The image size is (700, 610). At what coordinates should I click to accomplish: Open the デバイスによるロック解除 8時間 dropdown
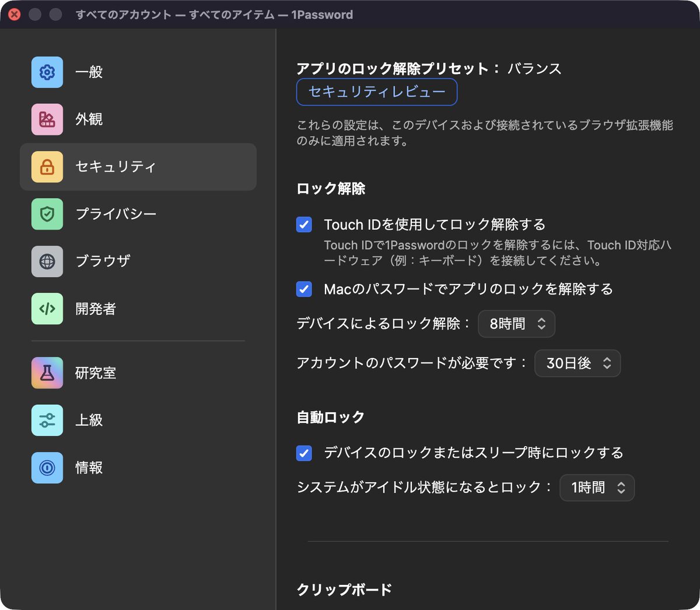pyautogui.click(x=516, y=324)
